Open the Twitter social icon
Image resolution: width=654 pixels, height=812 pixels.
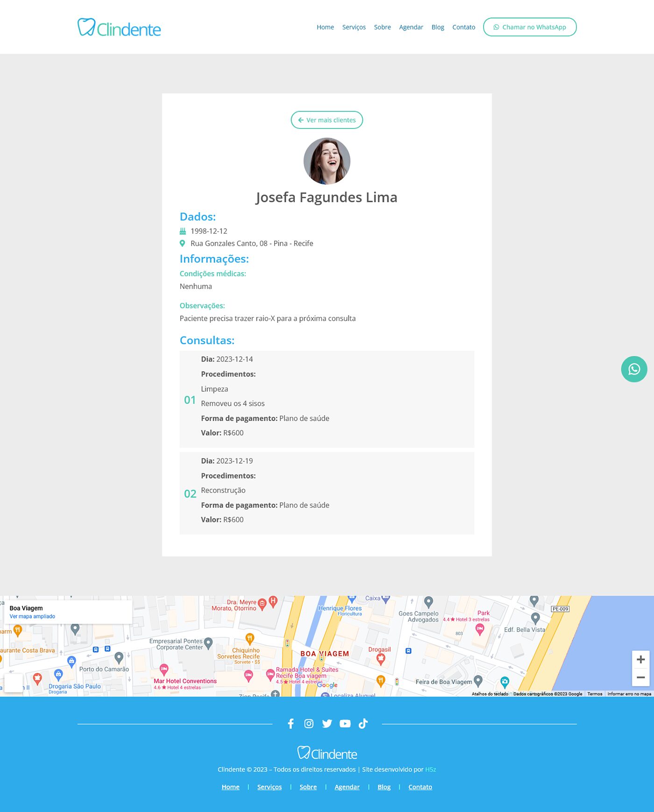point(327,724)
